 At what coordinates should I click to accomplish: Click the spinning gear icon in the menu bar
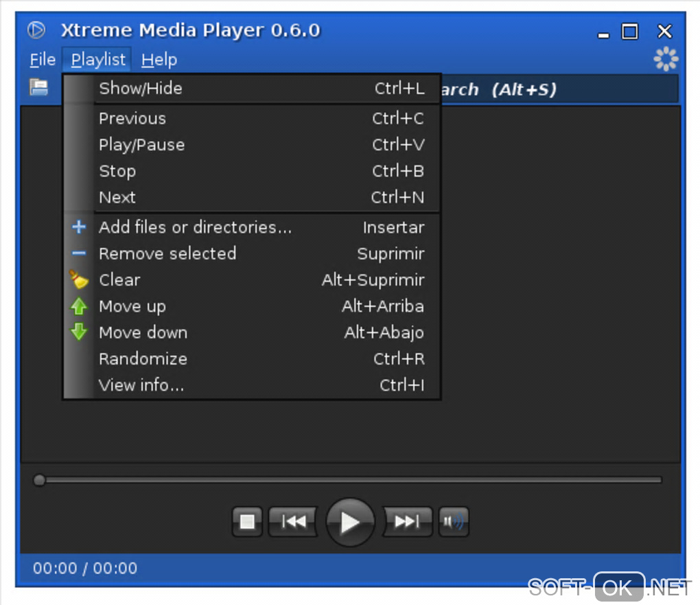666,59
